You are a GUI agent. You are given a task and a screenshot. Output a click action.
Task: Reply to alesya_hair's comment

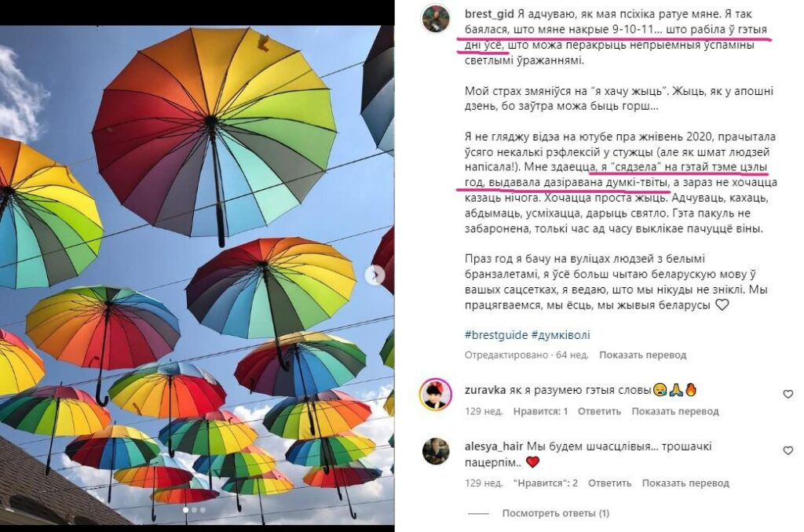609,483
